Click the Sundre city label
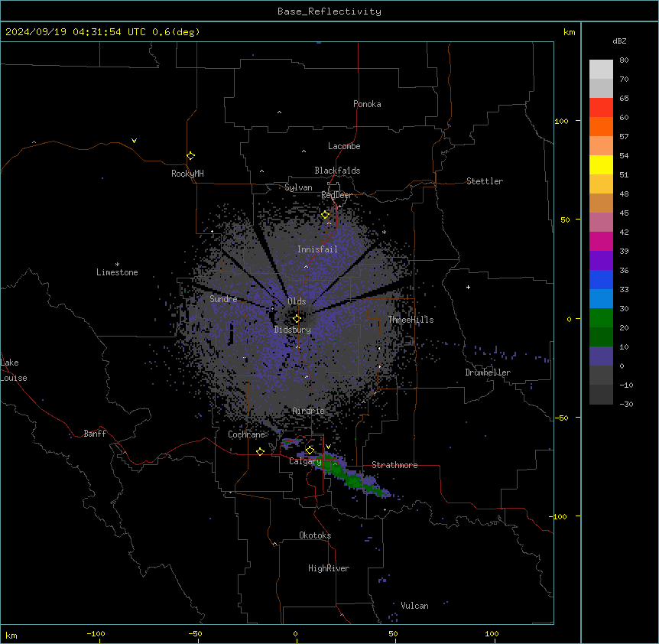Image resolution: width=659 pixels, height=644 pixels. [223, 299]
